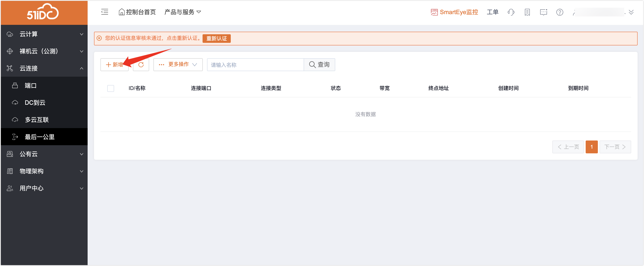Open SmartEye监控 monitoring

point(454,12)
